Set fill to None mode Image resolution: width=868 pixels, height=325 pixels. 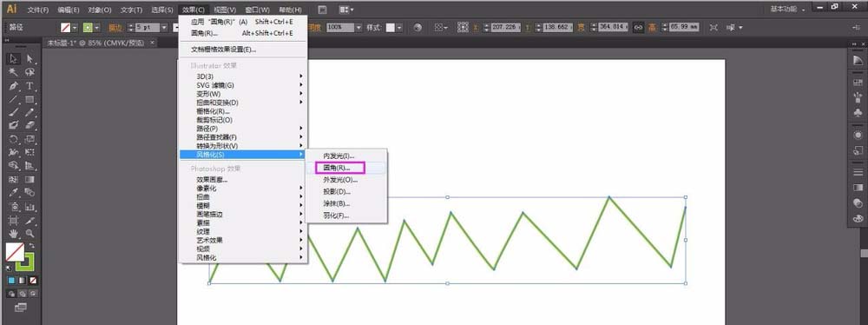(x=33, y=281)
